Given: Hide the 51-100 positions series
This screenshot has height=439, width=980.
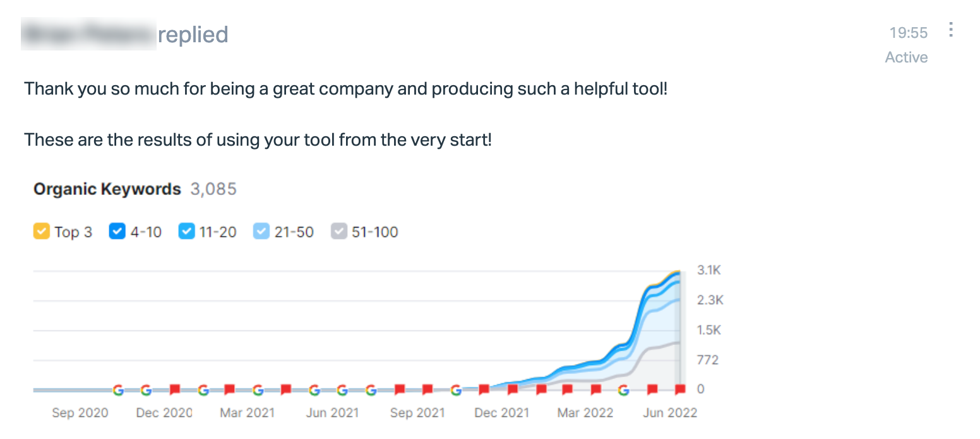Looking at the screenshot, I should tap(338, 231).
